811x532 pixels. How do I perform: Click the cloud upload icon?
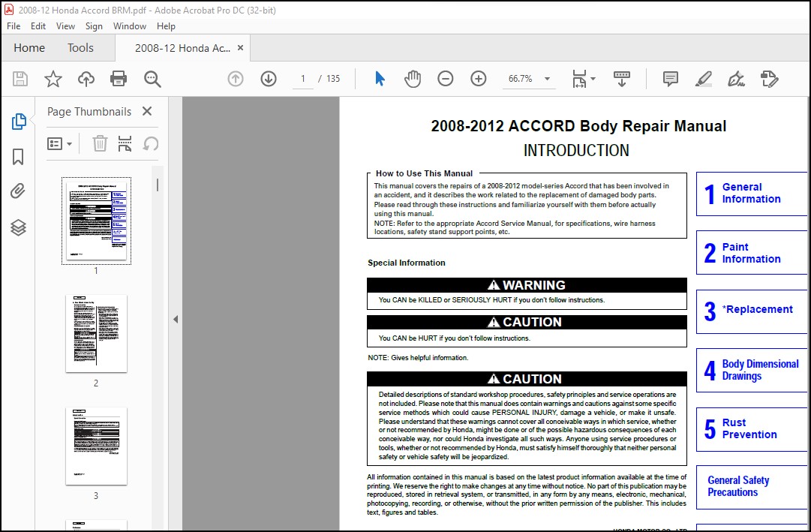click(86, 79)
